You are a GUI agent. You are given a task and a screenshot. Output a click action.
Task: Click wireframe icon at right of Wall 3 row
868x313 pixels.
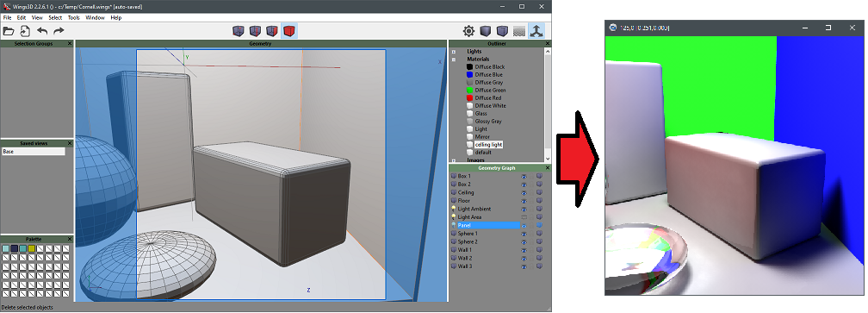(539, 266)
